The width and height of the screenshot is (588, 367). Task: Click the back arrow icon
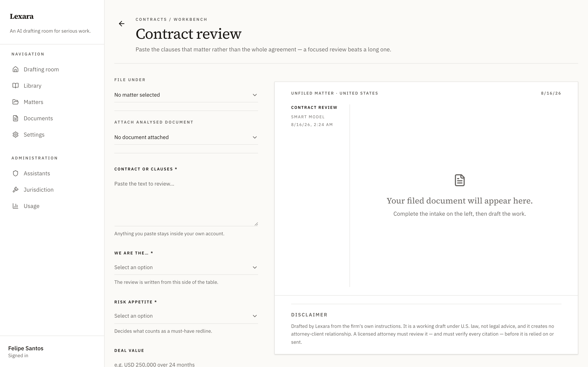coord(121,23)
